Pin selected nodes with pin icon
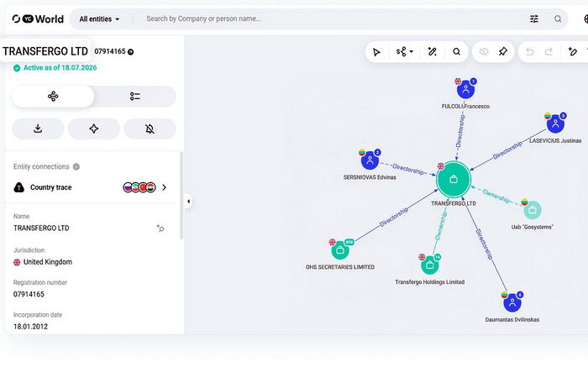 [503, 52]
